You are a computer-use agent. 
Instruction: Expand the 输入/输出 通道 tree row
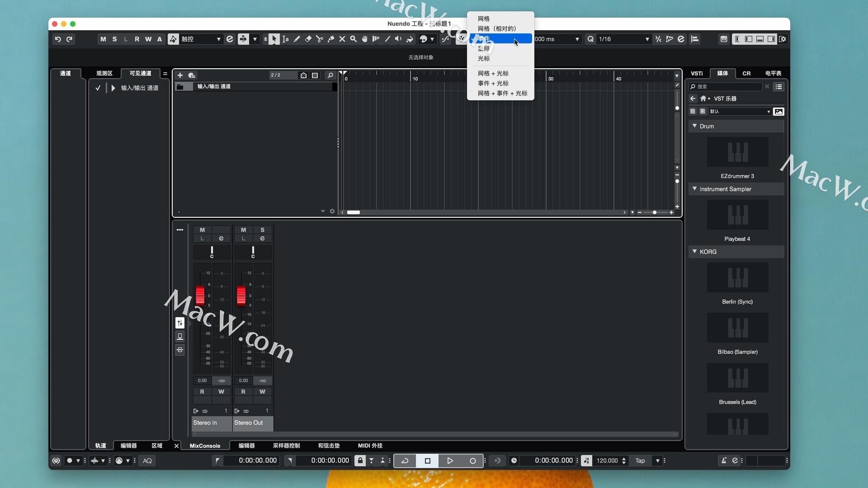[x=113, y=88]
